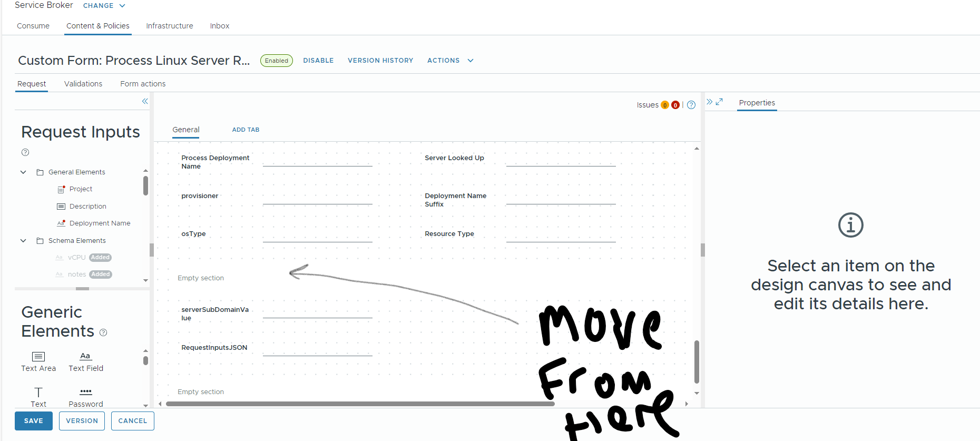The image size is (980, 441).
Task: Click the canvas scroll-up arrow
Action: coord(697,149)
